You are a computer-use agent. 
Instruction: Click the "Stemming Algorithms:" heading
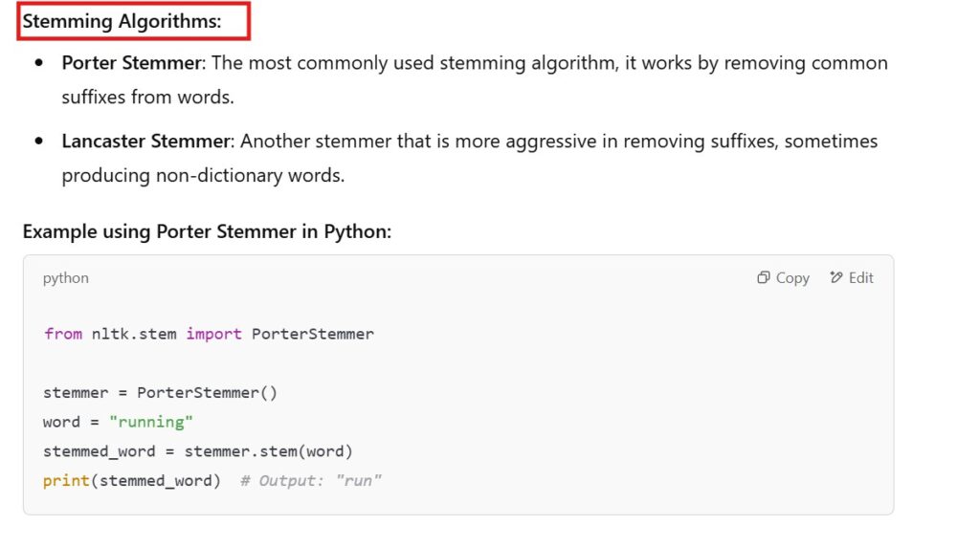click(122, 22)
